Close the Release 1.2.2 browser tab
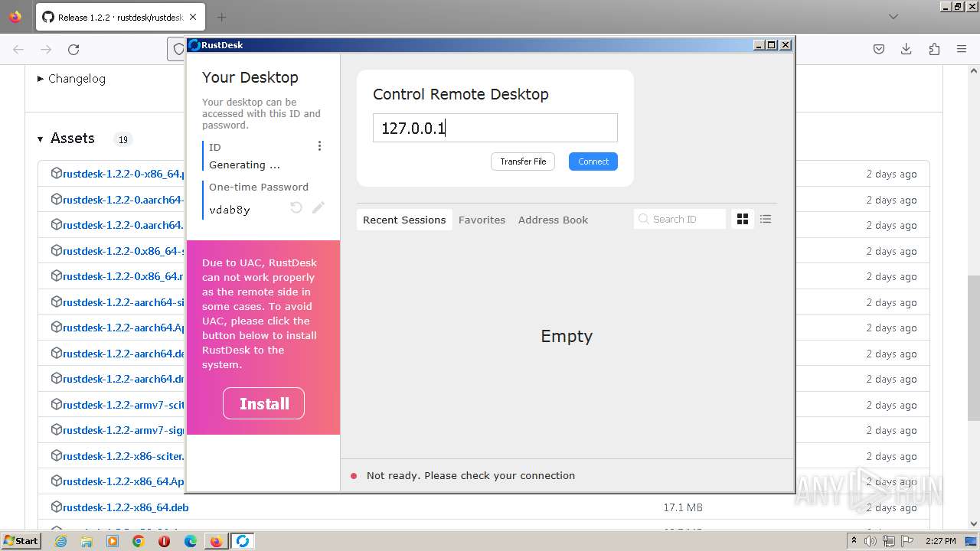Screen dimensions: 980x551 click(193, 17)
